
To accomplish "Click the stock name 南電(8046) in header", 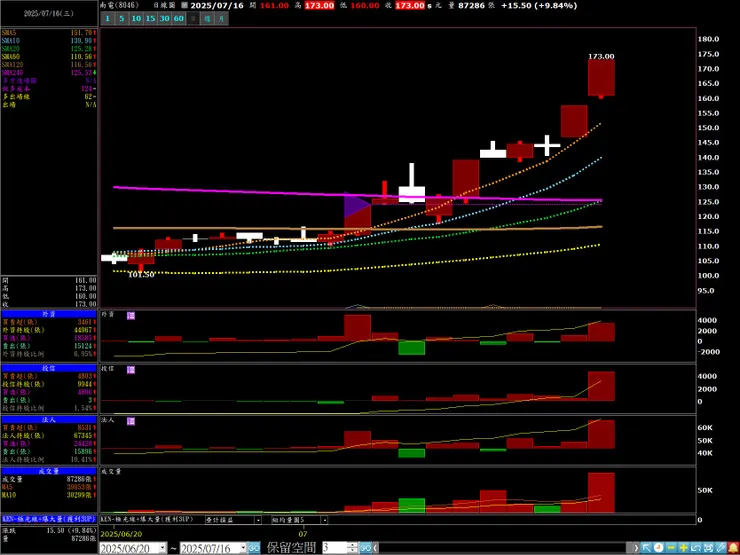I will (120, 6).
